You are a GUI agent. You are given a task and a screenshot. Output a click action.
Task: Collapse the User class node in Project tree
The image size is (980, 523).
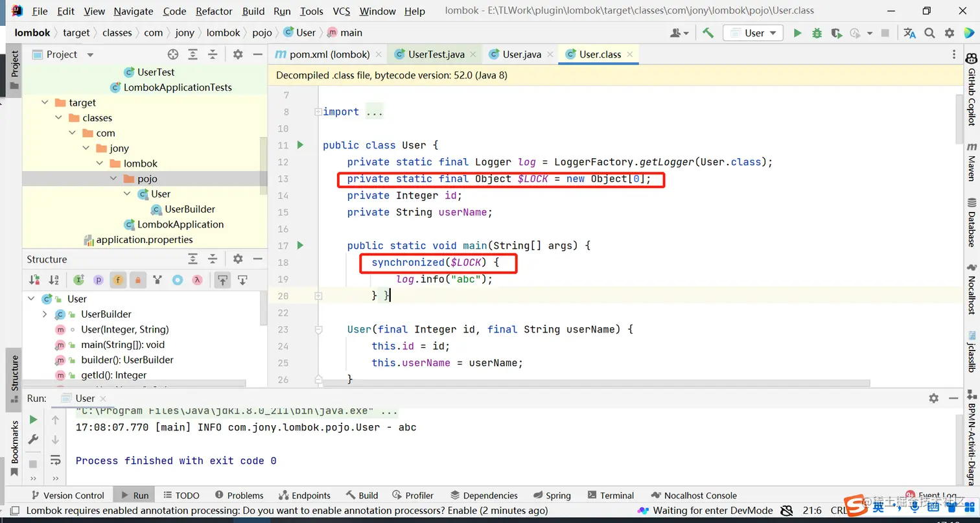click(x=127, y=194)
